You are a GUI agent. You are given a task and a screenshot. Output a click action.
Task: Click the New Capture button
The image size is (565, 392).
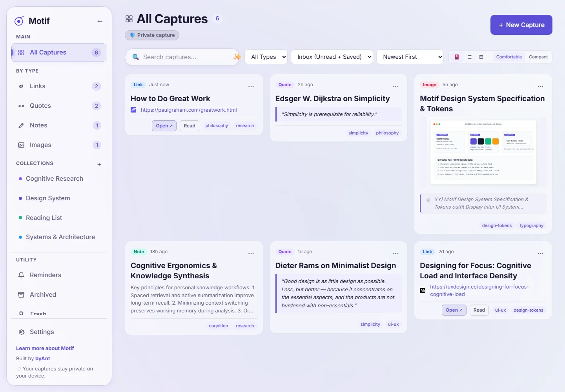click(x=521, y=25)
